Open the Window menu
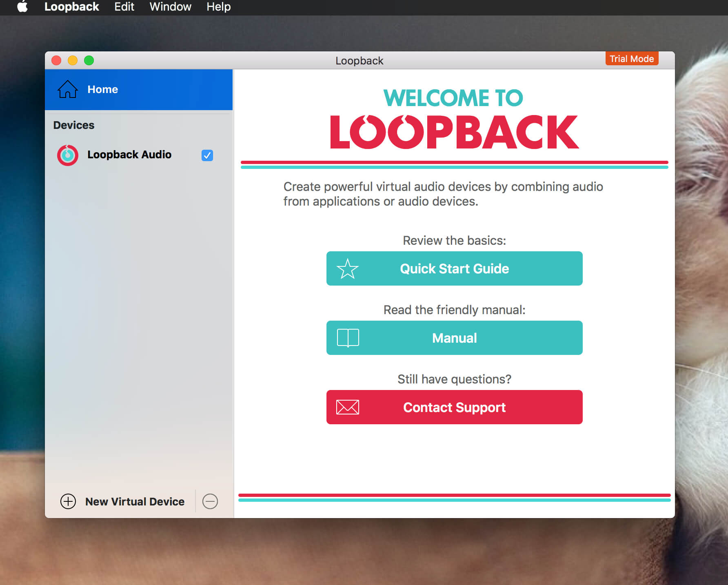 170,7
